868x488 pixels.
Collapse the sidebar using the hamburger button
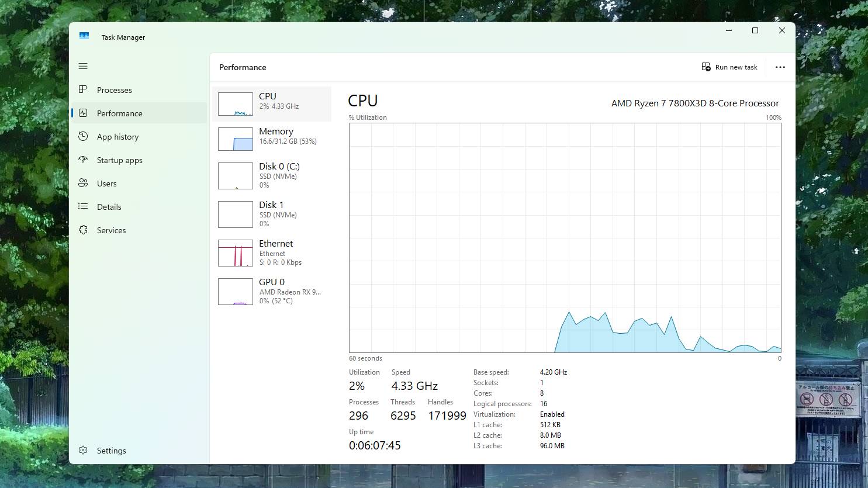[x=83, y=66]
